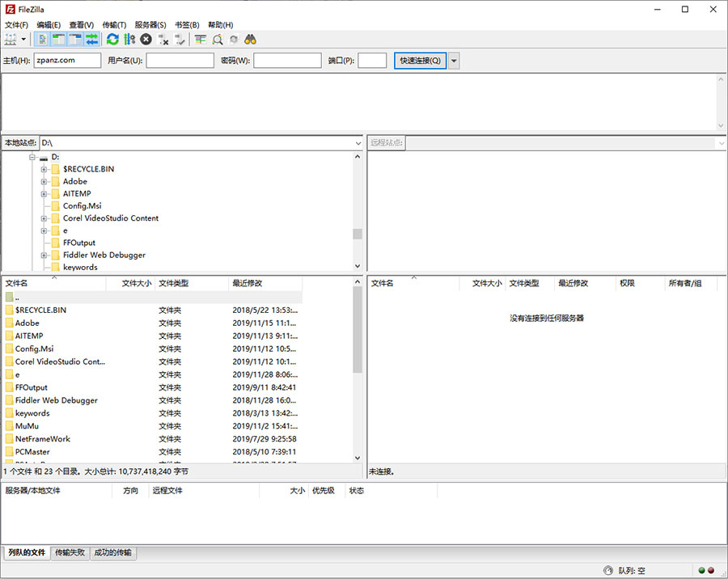This screenshot has width=728, height=579.
Task: Toggle directory comparison icon
Action: pos(218,40)
